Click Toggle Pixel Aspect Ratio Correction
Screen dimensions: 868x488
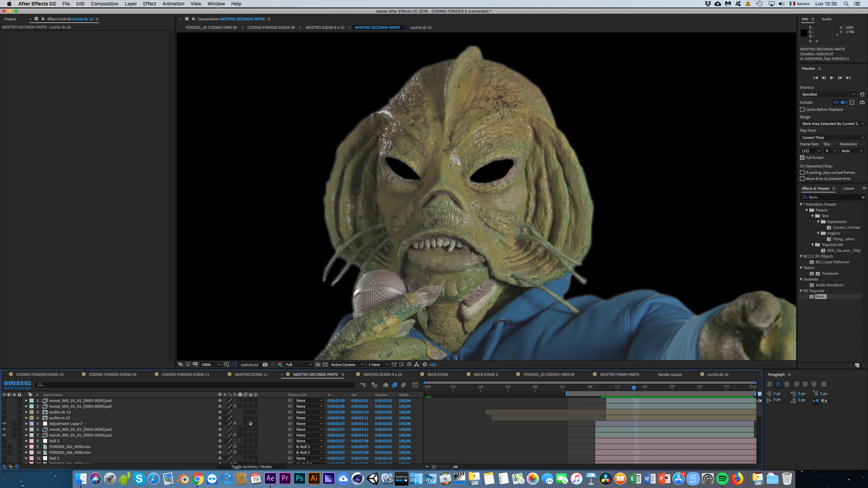[394, 365]
